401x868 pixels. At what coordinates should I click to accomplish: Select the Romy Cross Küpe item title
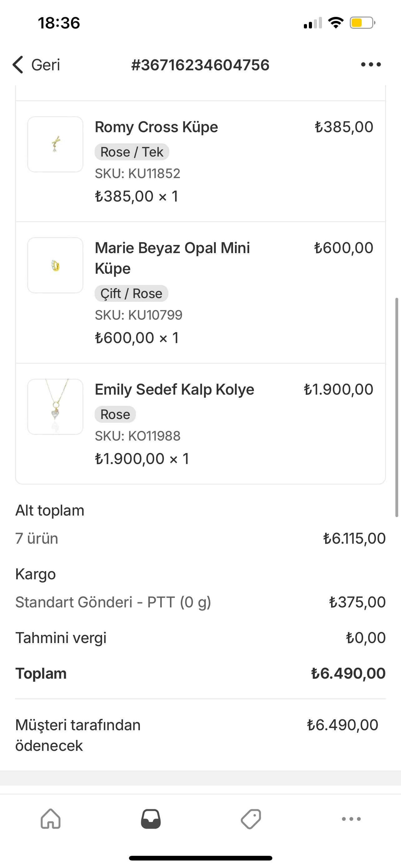coord(156,127)
